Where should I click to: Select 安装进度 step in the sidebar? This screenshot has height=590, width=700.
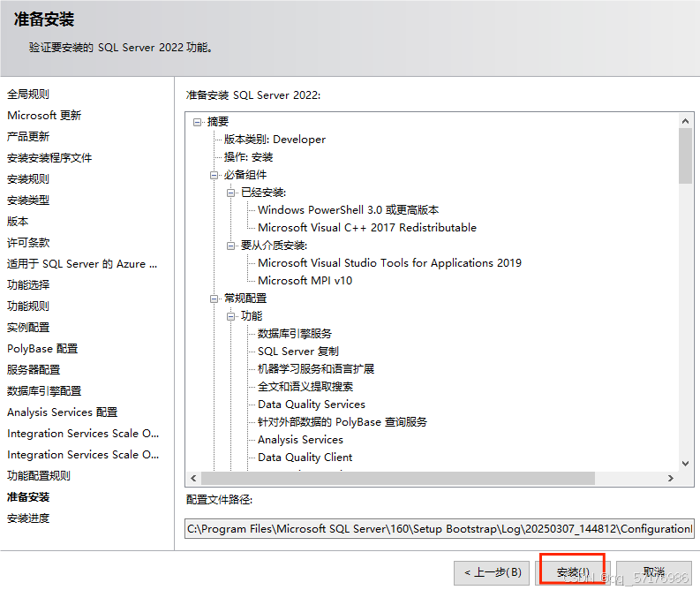[28, 518]
